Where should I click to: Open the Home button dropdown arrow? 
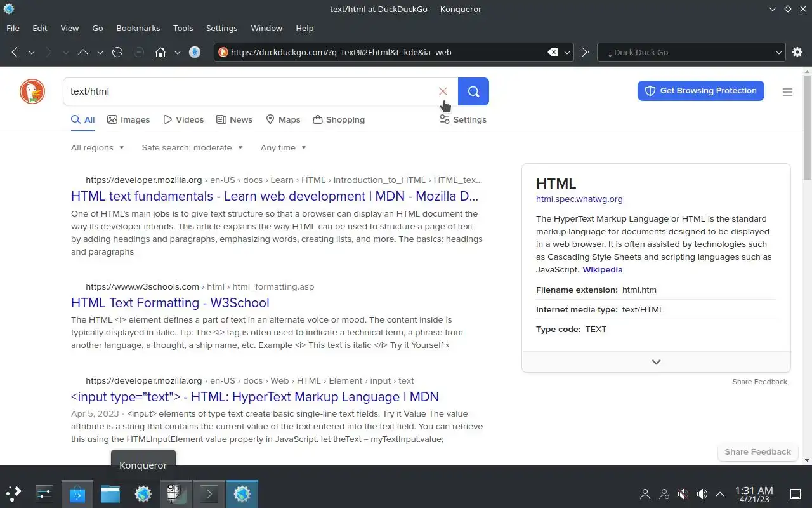[x=178, y=52]
